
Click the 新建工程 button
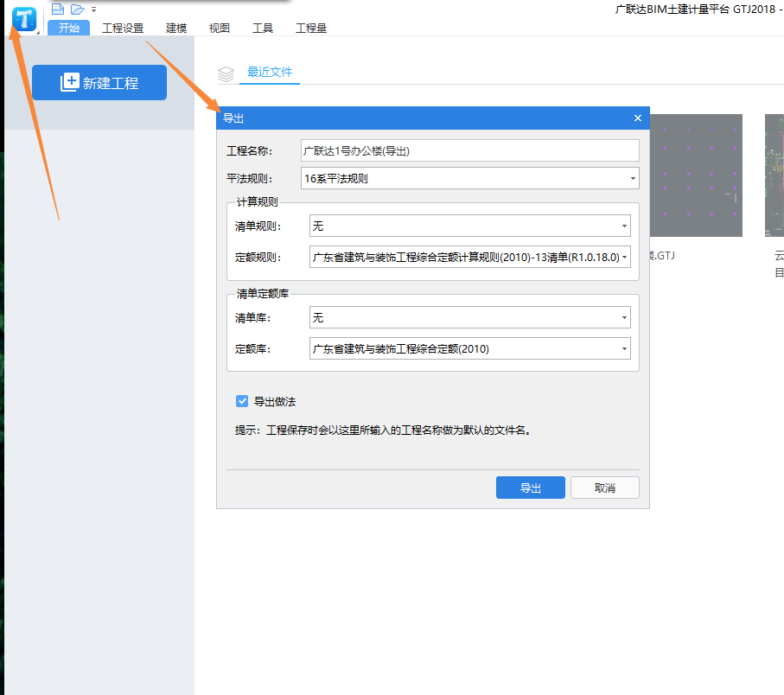click(99, 82)
